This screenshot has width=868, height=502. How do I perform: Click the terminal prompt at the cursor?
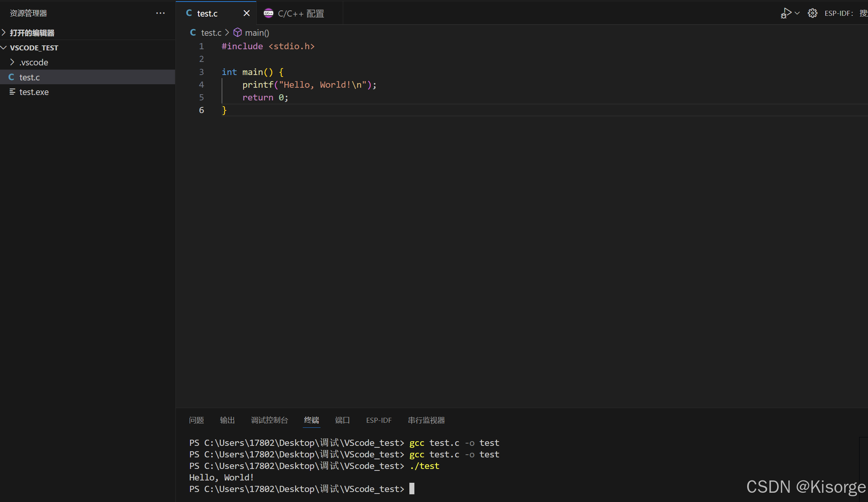[x=412, y=489]
